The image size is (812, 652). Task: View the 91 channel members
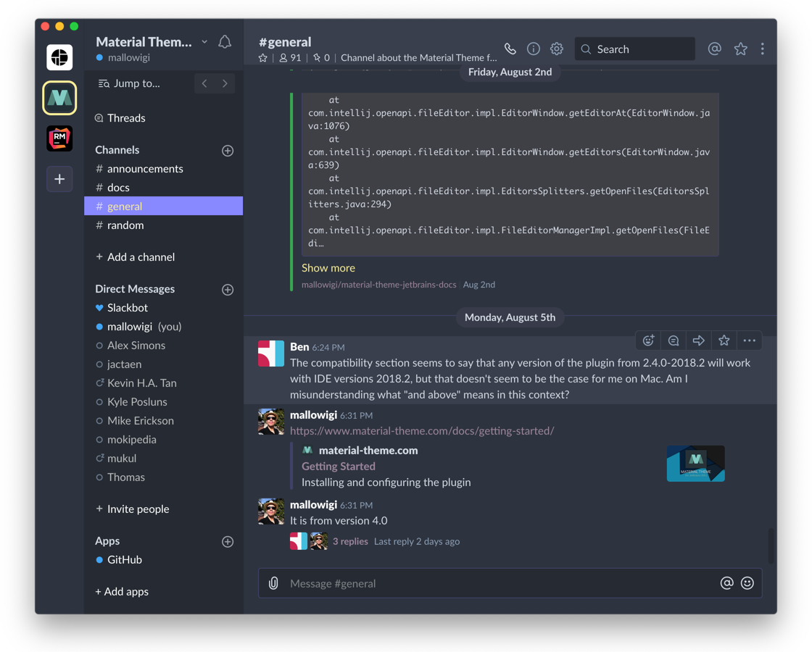click(290, 58)
